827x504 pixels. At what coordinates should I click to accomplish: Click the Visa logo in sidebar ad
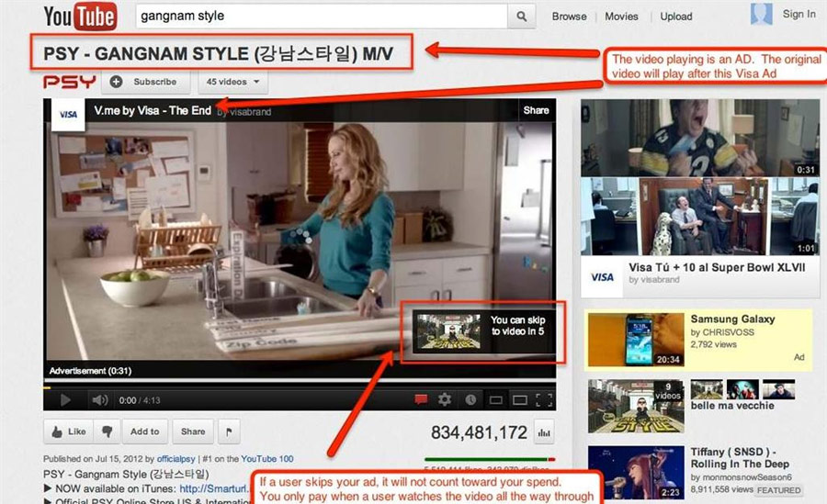pyautogui.click(x=602, y=277)
